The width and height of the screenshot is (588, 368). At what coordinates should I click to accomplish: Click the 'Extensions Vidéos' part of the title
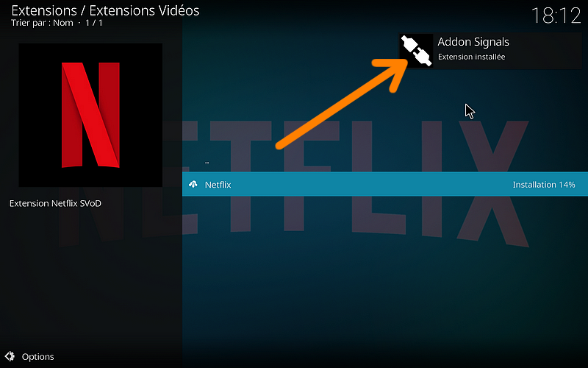coord(144,10)
